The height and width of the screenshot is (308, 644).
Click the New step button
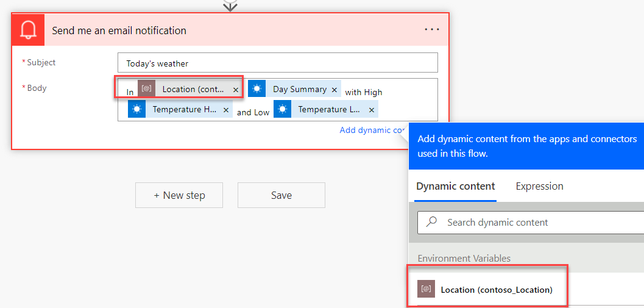(x=179, y=195)
